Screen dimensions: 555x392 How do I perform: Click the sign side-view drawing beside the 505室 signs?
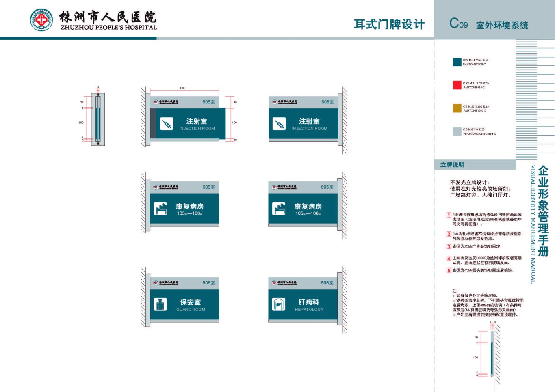click(98, 119)
